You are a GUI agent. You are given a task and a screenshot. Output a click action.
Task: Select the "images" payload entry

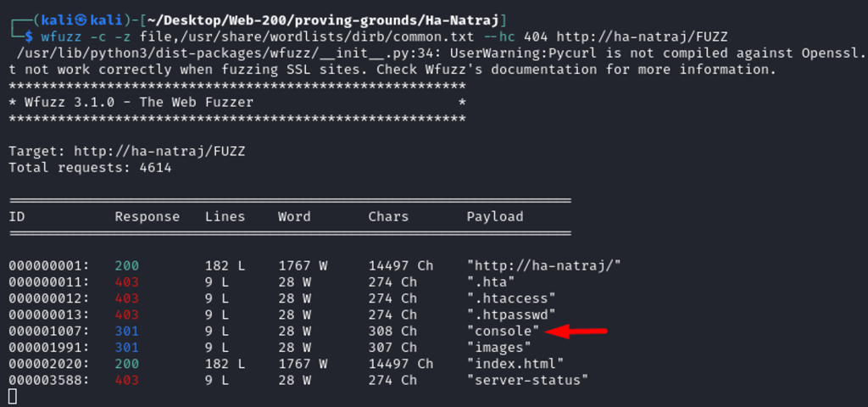click(498, 347)
